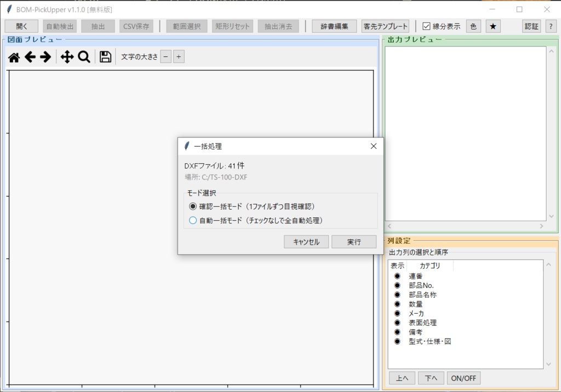Click the CSV保存 button

click(136, 26)
